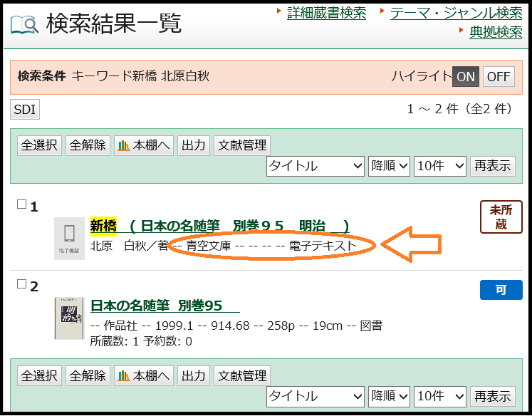Open the book cover thumbnail for result 2
The height and width of the screenshot is (416, 532).
69,318
